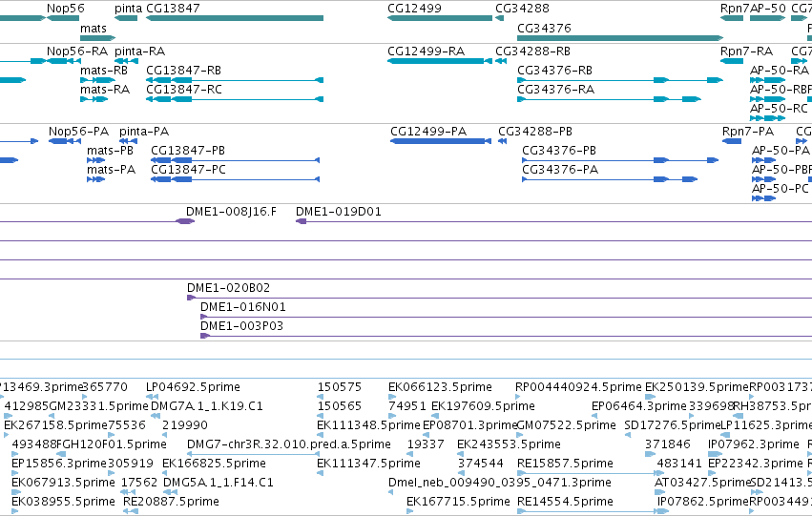Click feature 150575
This screenshot has height=516, width=812.
click(x=339, y=387)
